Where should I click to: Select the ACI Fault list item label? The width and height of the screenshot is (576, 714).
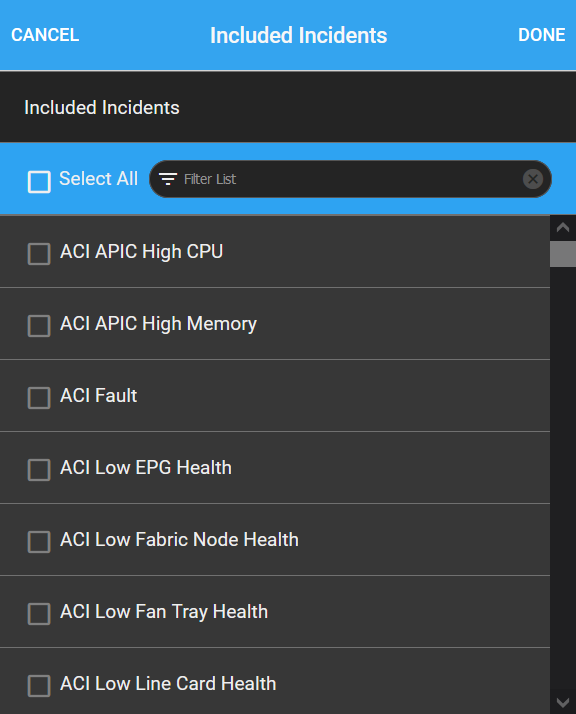(x=98, y=395)
